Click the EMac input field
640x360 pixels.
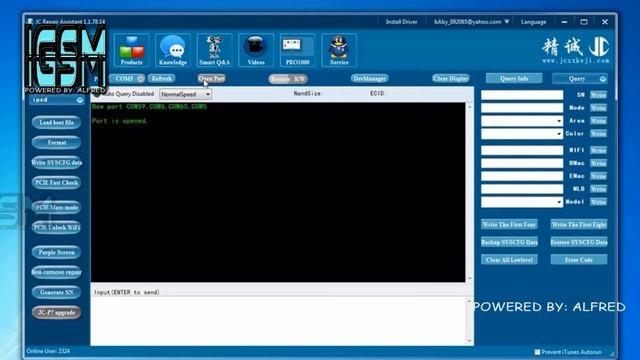[x=522, y=176]
